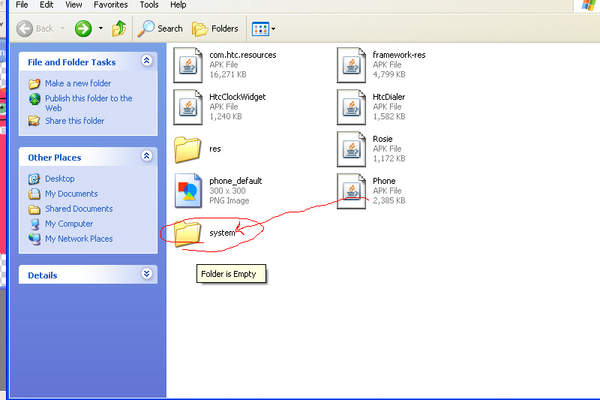600x400 pixels.
Task: Click the Make a new folder icon
Action: point(34,83)
